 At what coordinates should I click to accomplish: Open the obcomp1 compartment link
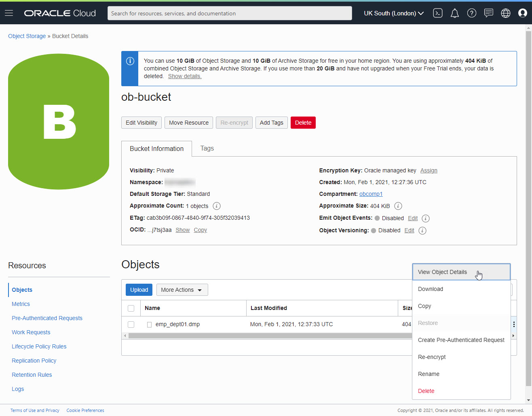click(x=371, y=194)
